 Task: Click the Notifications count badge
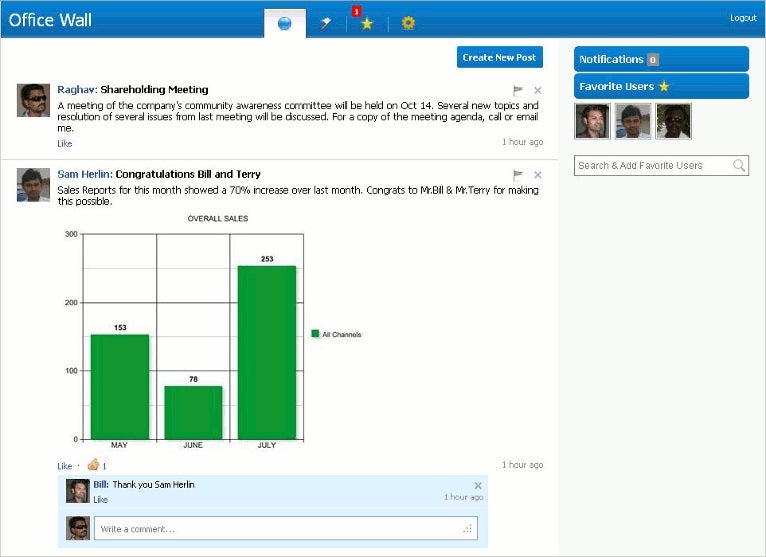[653, 60]
